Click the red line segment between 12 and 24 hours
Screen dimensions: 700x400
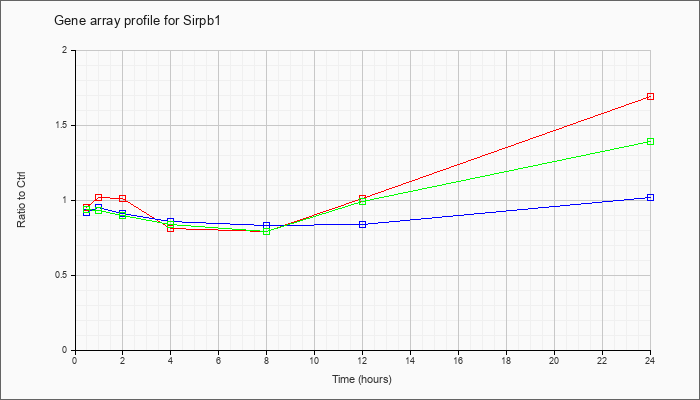tap(506, 147)
